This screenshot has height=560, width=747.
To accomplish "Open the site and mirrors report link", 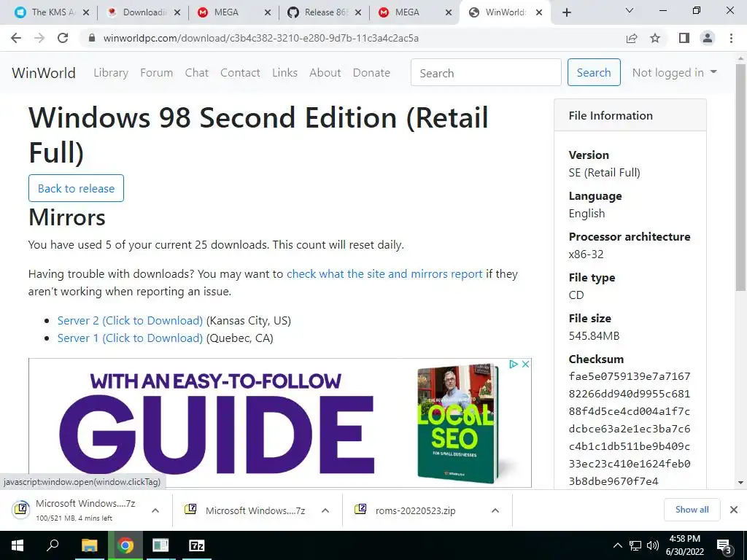I will point(384,274).
